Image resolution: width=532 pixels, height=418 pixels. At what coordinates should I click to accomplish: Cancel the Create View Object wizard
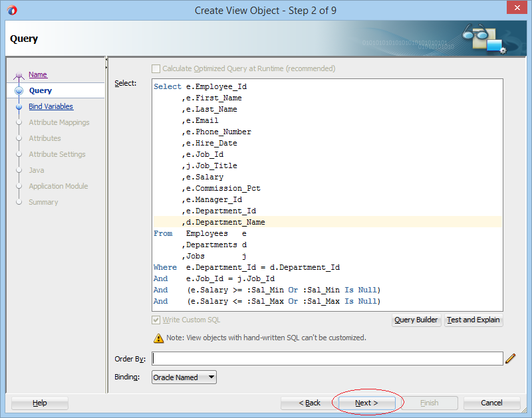491,403
